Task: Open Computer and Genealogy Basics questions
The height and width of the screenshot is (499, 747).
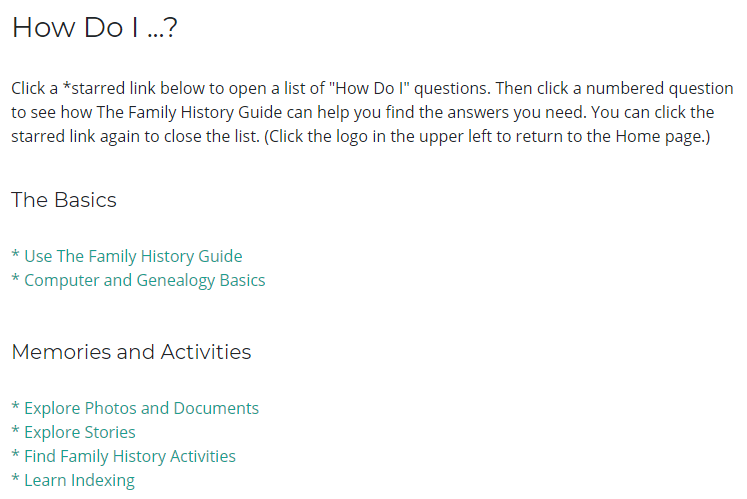Action: click(x=145, y=280)
